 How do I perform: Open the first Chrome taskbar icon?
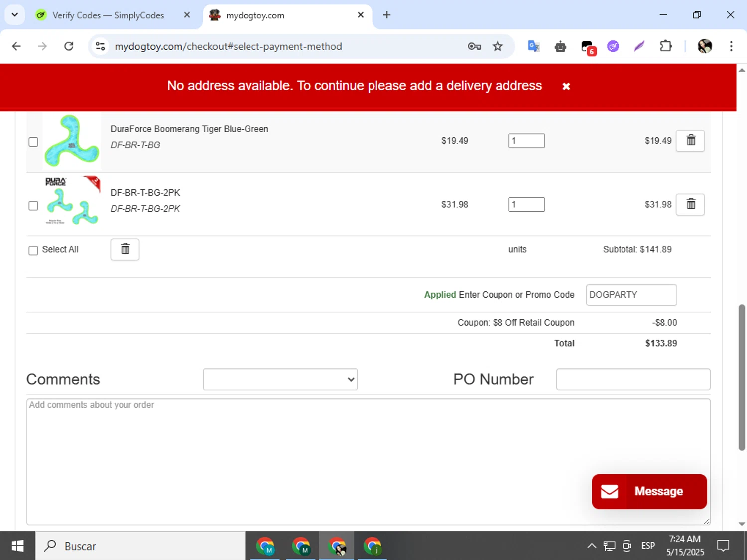(x=265, y=546)
